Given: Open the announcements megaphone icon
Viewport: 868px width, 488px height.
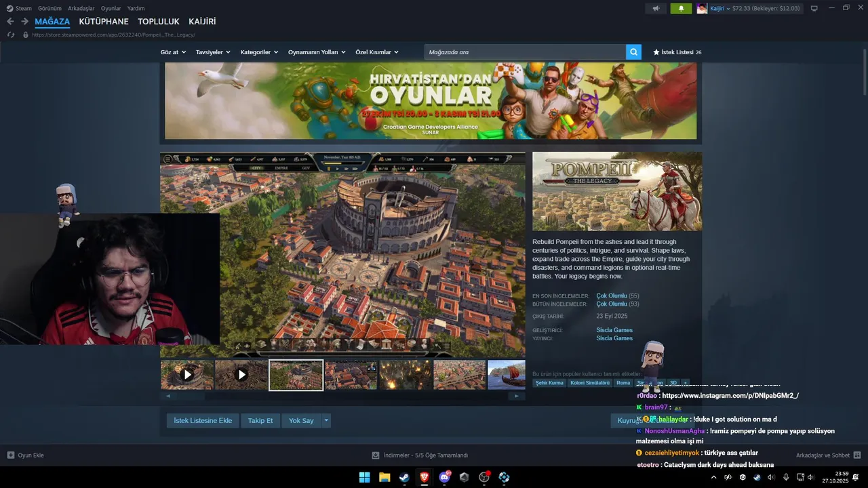Looking at the screenshot, I should [655, 8].
